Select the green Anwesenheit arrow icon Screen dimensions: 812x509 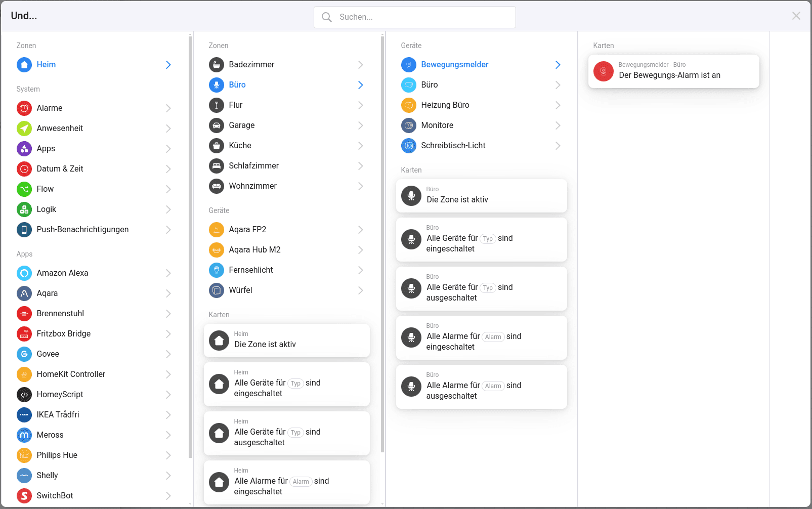tap(24, 129)
